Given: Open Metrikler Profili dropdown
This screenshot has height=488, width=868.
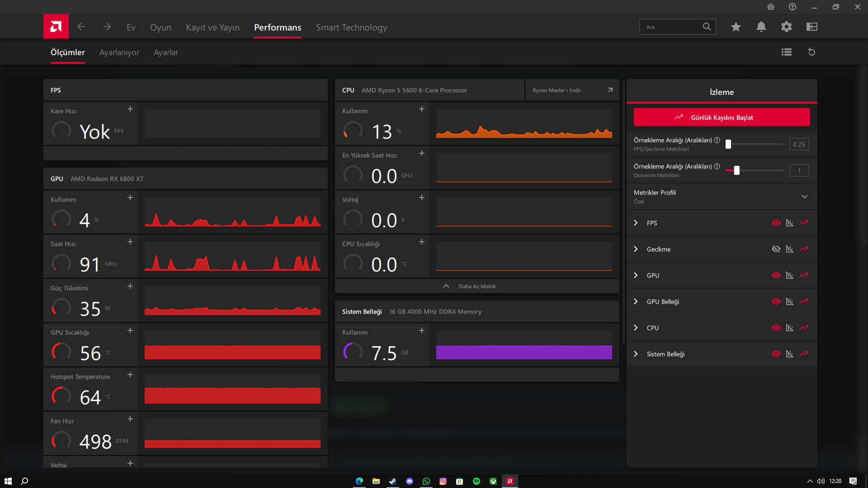Looking at the screenshot, I should point(804,197).
